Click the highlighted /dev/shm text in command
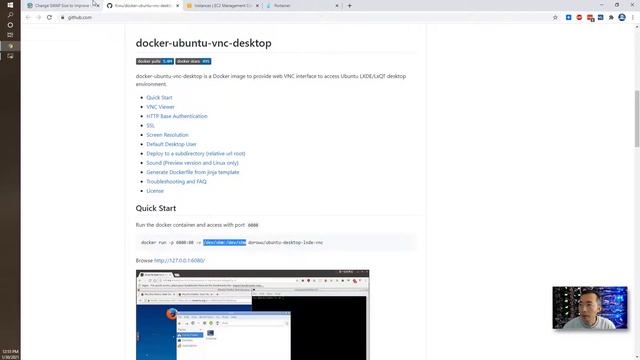This screenshot has height=360, width=640. pos(224,242)
